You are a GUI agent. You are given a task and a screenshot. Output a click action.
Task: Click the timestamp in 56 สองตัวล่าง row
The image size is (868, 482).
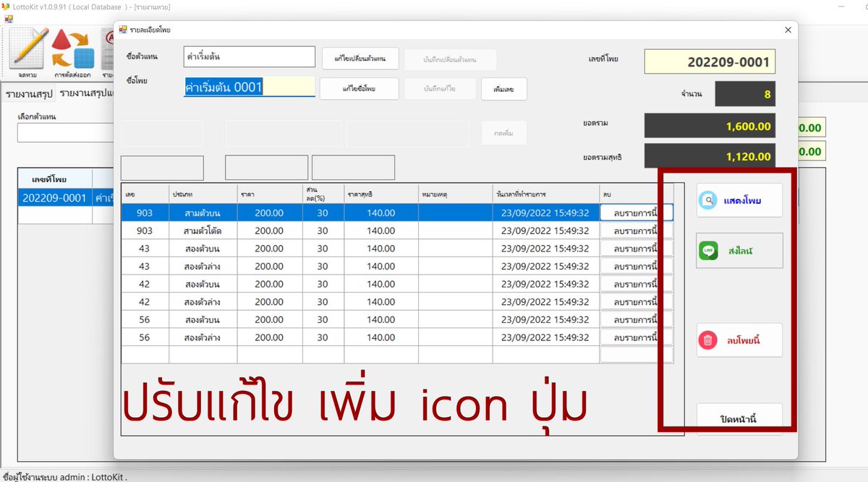(546, 337)
